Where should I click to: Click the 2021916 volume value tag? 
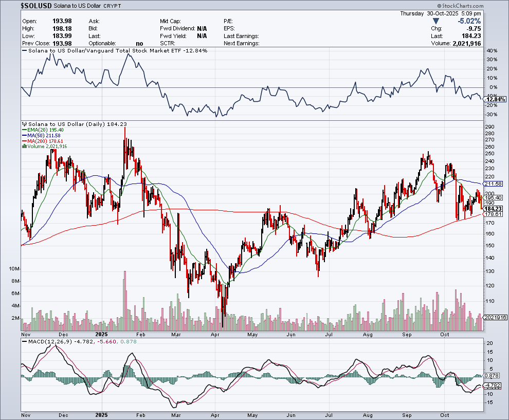(x=495, y=319)
